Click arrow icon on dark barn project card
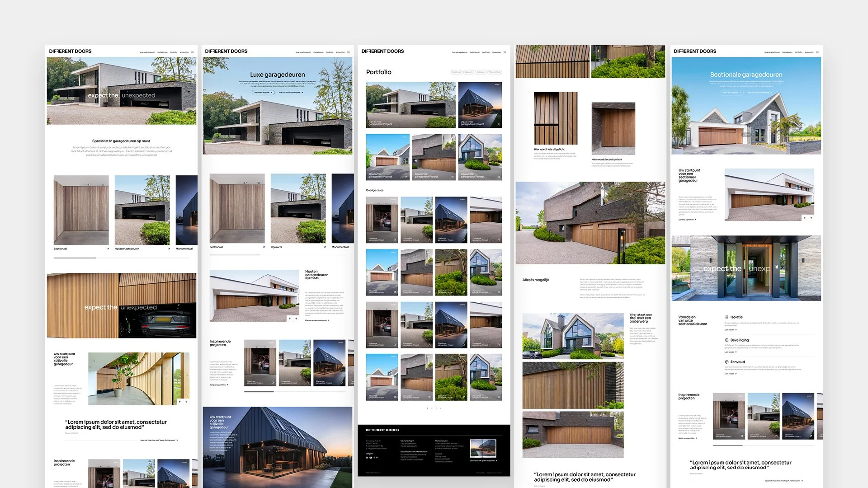Image resolution: width=868 pixels, height=488 pixels. point(499,124)
